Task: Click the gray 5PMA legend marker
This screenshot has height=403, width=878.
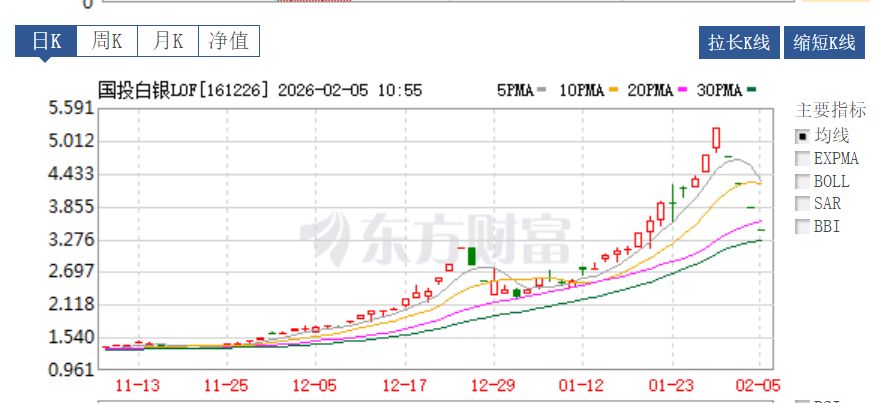Action: pyautogui.click(x=542, y=90)
